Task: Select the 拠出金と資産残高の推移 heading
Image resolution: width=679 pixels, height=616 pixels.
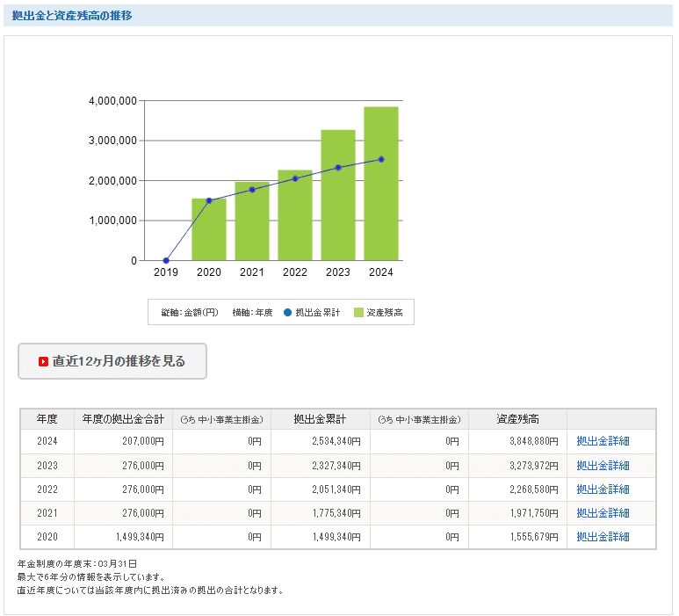Action: coord(72,16)
